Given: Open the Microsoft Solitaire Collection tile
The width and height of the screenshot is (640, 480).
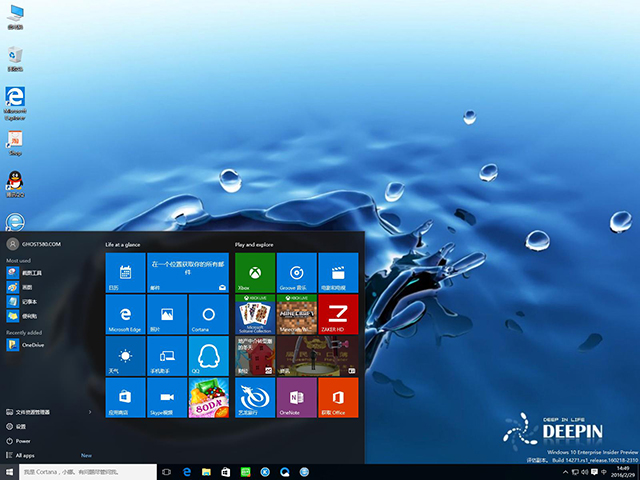Looking at the screenshot, I should pos(255,314).
